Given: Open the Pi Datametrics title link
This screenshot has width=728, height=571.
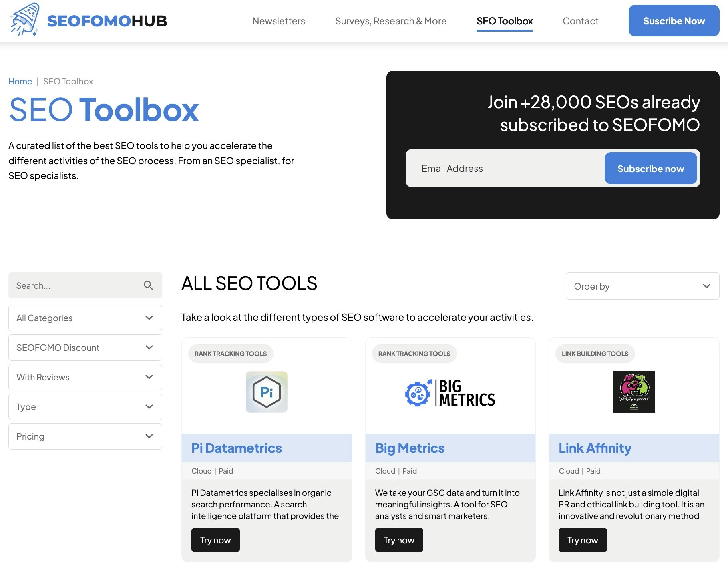Looking at the screenshot, I should (236, 448).
